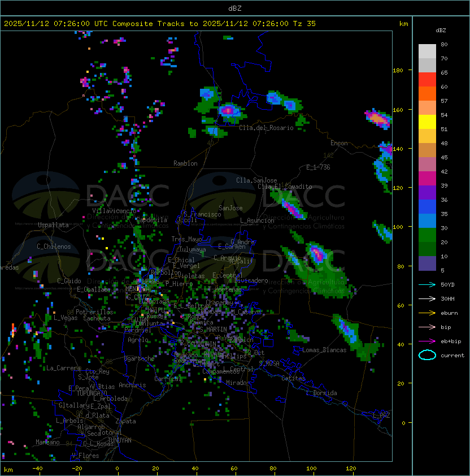
Task: Click the 'Encon' place label
Action: tap(339, 143)
